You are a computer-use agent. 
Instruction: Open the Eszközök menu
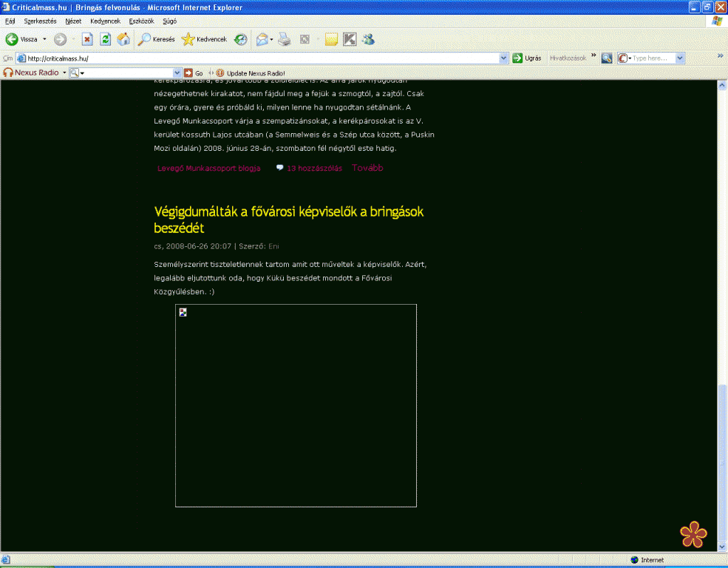coord(141,21)
